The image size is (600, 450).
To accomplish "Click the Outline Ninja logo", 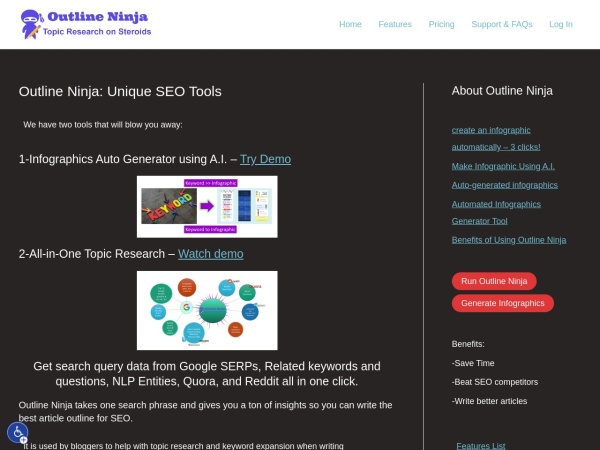I will point(32,24).
